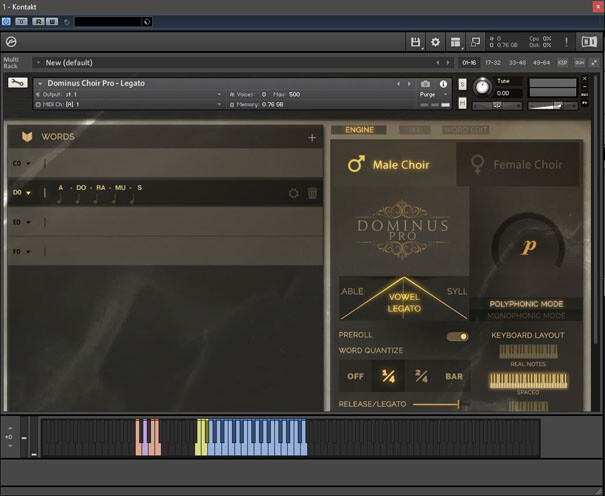Add a new word with plus icon
This screenshot has width=605, height=496.
pos(312,137)
